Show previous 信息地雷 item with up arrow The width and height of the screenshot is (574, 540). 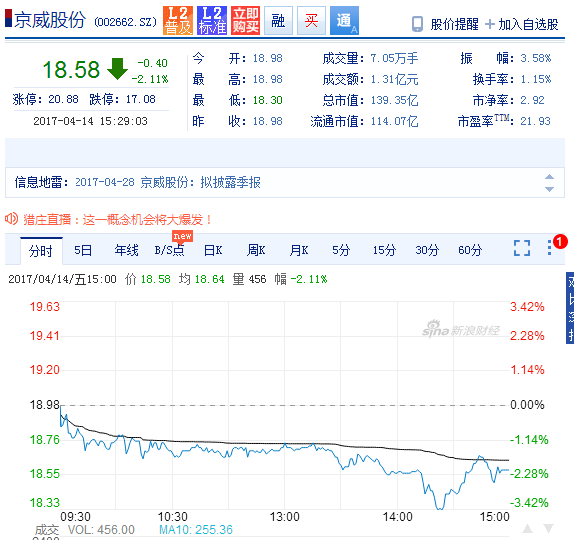click(x=549, y=177)
